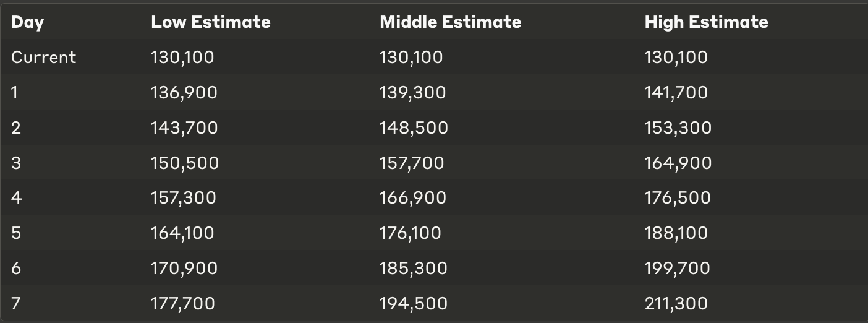Click the High Estimate column header
This screenshot has width=868, height=323.
[x=706, y=22]
